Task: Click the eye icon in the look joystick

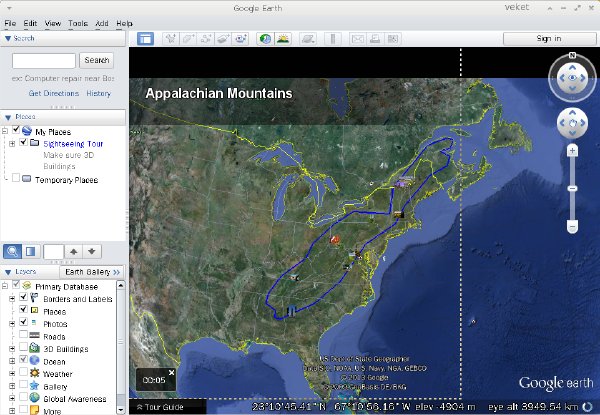Action: point(572,78)
